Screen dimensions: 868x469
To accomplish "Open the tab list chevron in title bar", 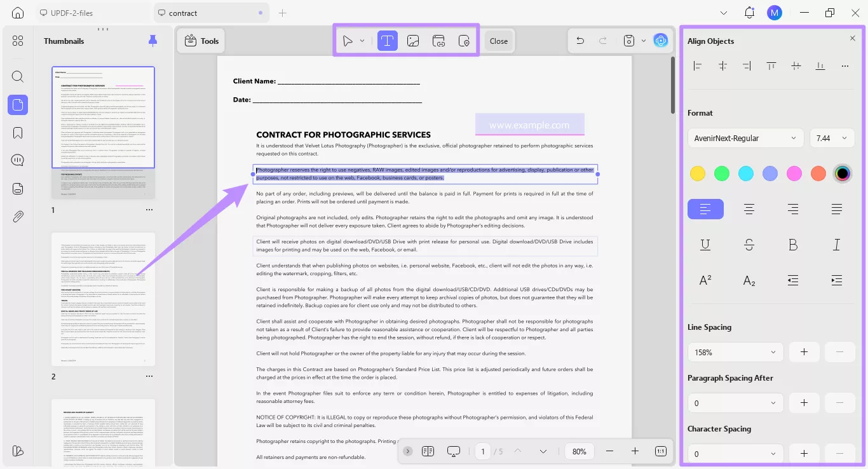I will coord(724,13).
